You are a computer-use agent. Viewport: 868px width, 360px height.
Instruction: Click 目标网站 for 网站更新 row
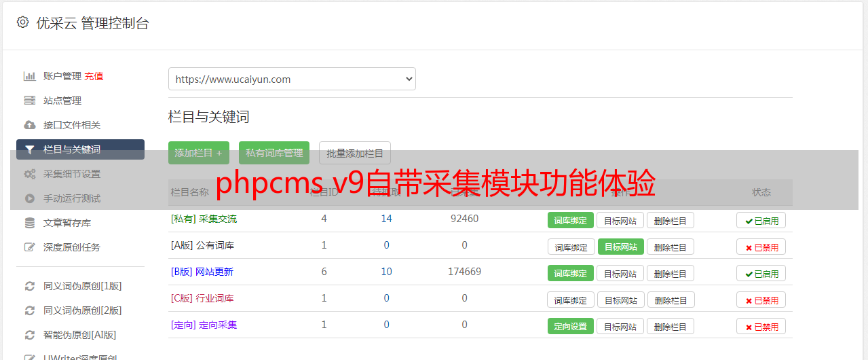click(x=620, y=273)
